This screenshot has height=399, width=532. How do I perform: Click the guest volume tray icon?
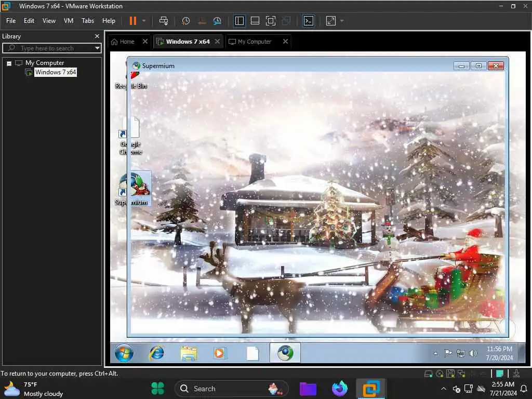pyautogui.click(x=473, y=353)
